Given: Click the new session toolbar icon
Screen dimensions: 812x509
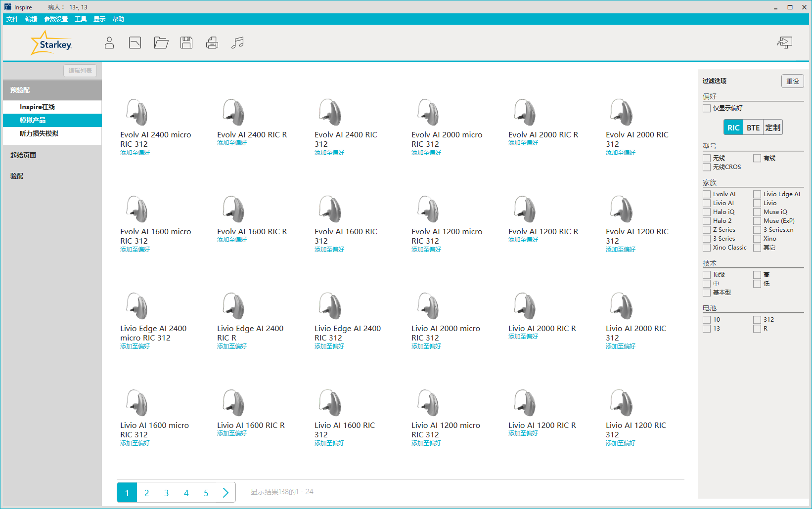Looking at the screenshot, I should point(135,43).
